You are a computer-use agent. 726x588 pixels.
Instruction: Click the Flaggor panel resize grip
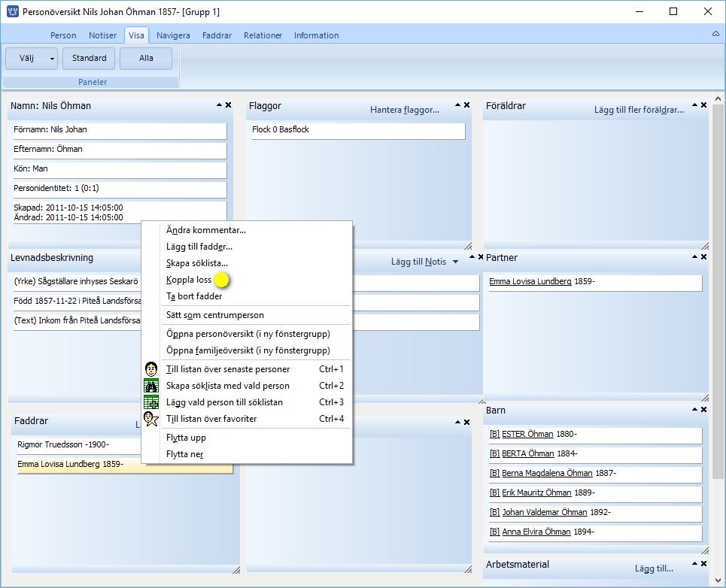[468, 246]
